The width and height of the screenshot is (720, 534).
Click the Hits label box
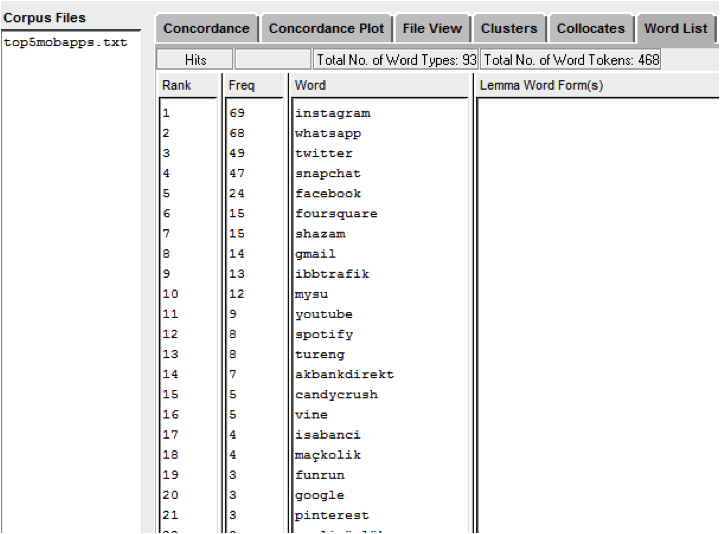tap(195, 60)
